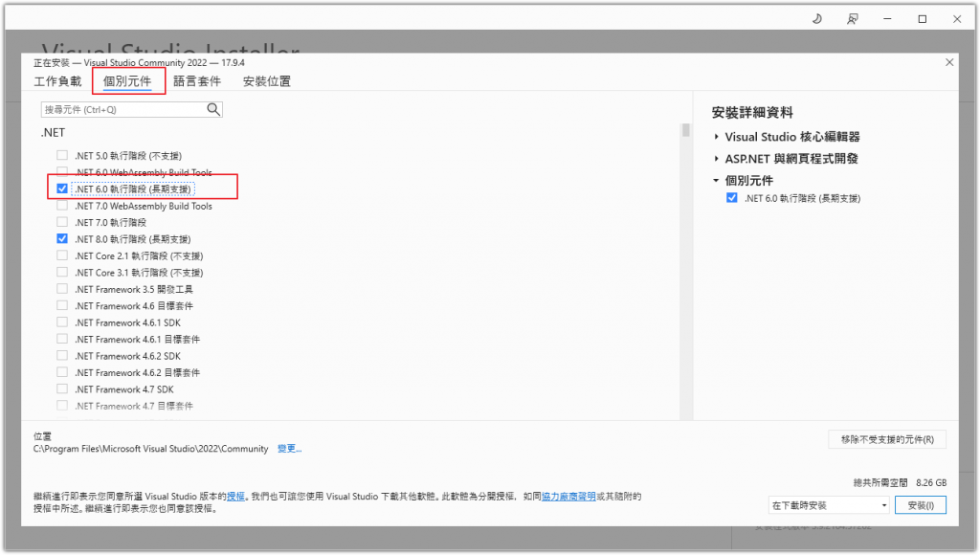Check .NET 5.0 執行階段 (不支援)
The width and height of the screenshot is (980, 555).
pos(62,155)
